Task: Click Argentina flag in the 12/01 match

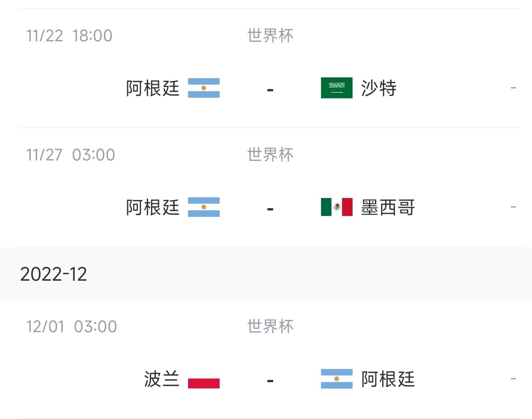Action: click(336, 379)
